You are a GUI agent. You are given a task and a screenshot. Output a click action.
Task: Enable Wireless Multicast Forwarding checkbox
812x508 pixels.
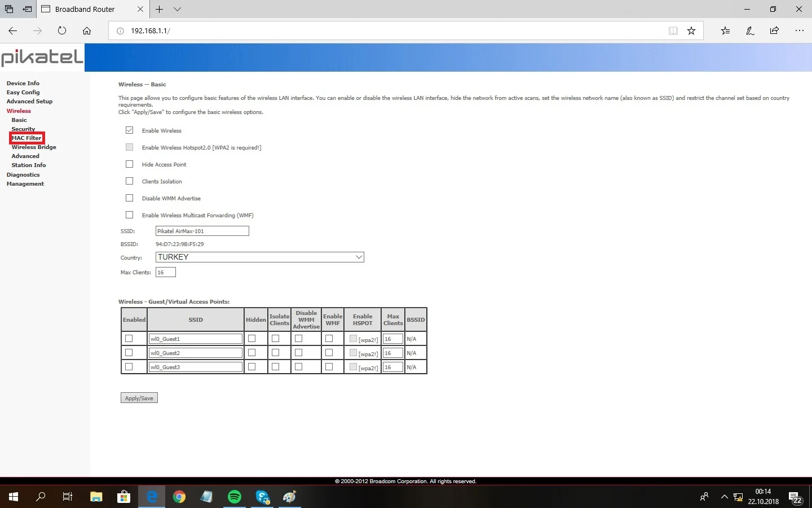[130, 215]
